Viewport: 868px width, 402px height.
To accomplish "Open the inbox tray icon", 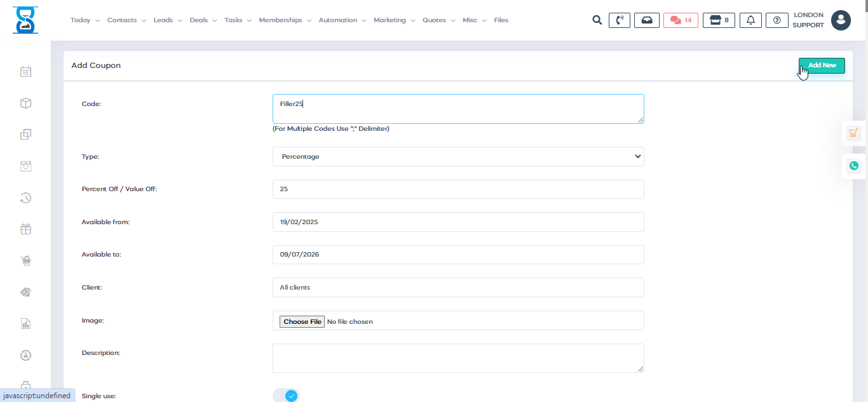I will point(647,20).
